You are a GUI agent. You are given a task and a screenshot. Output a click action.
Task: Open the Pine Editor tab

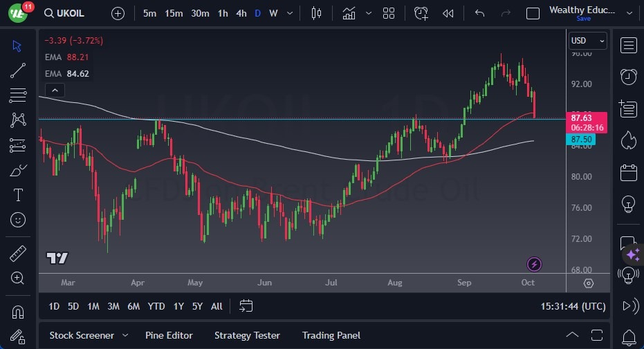(169, 335)
